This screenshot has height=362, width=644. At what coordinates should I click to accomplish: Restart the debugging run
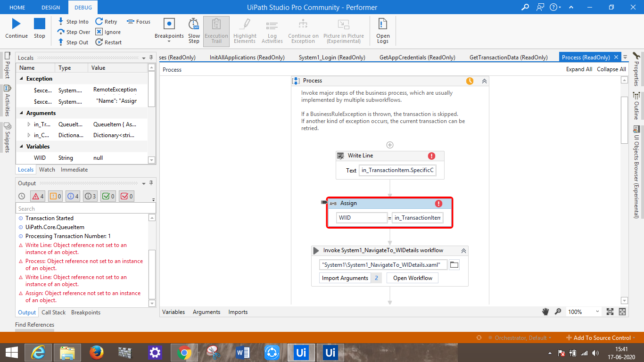pos(108,42)
